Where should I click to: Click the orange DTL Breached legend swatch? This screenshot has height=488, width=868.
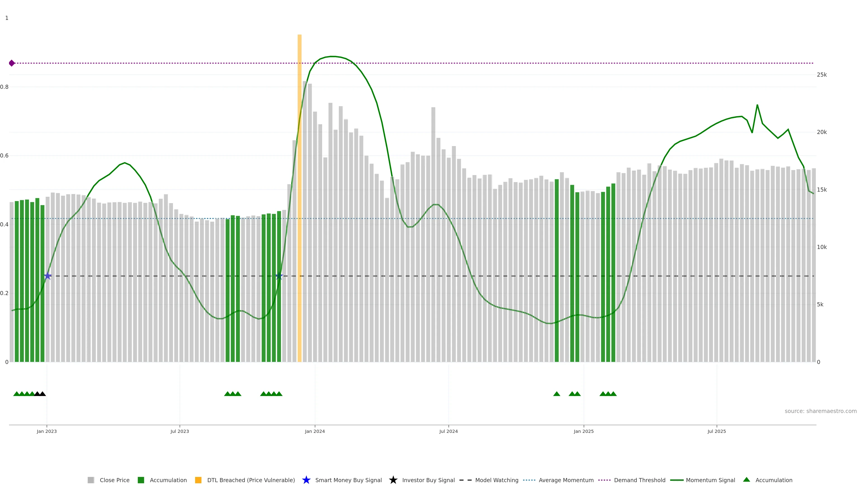coord(198,480)
